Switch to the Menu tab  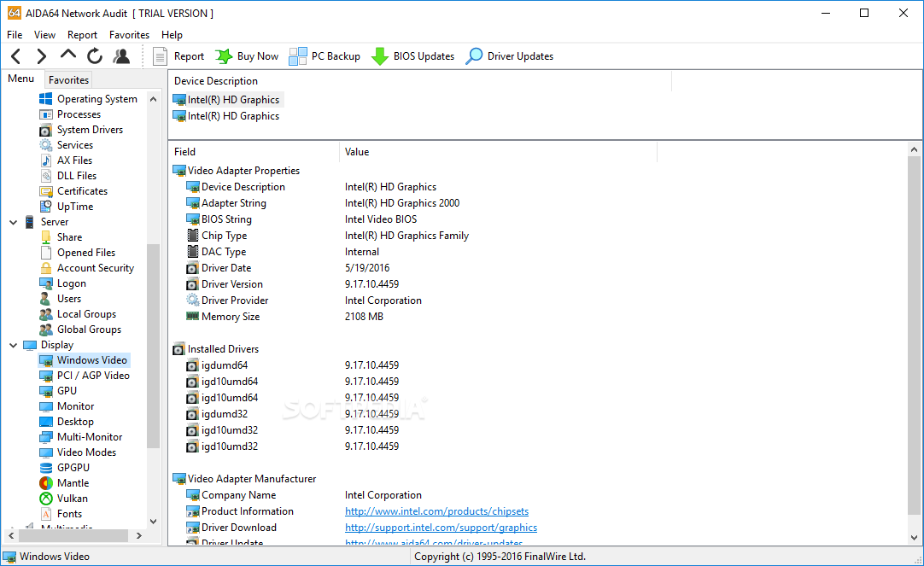pos(21,79)
